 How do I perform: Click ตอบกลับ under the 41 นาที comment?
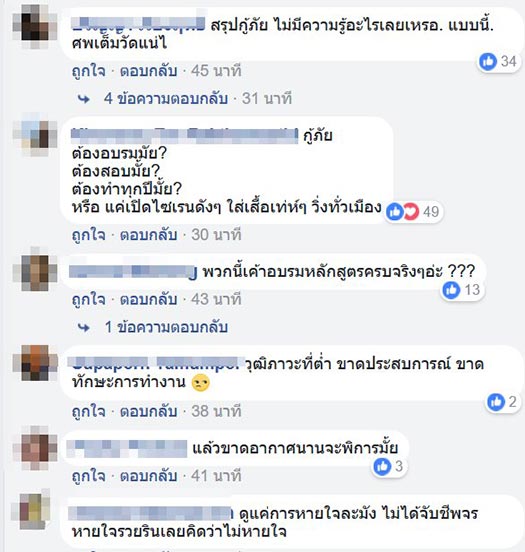click(x=148, y=476)
